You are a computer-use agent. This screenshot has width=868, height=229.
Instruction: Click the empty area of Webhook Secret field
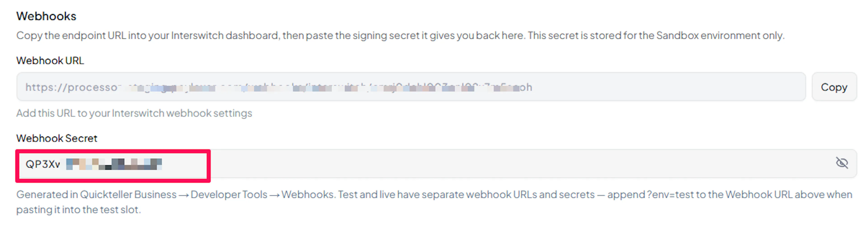505,164
